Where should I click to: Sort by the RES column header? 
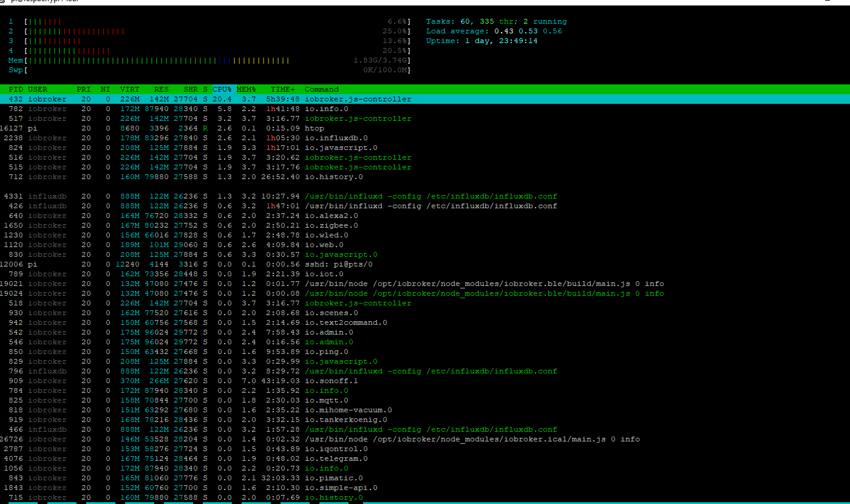[x=161, y=89]
